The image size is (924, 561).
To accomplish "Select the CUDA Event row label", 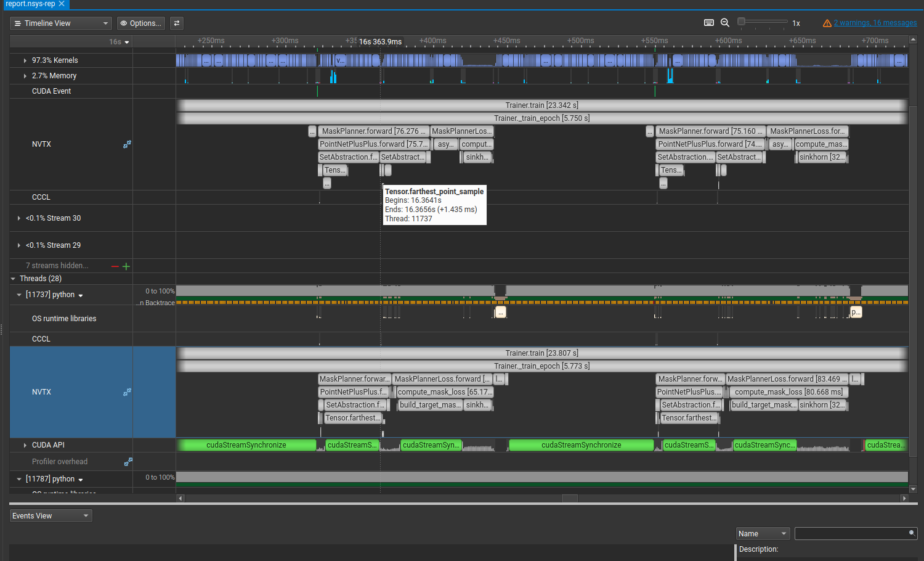I will tap(52, 91).
